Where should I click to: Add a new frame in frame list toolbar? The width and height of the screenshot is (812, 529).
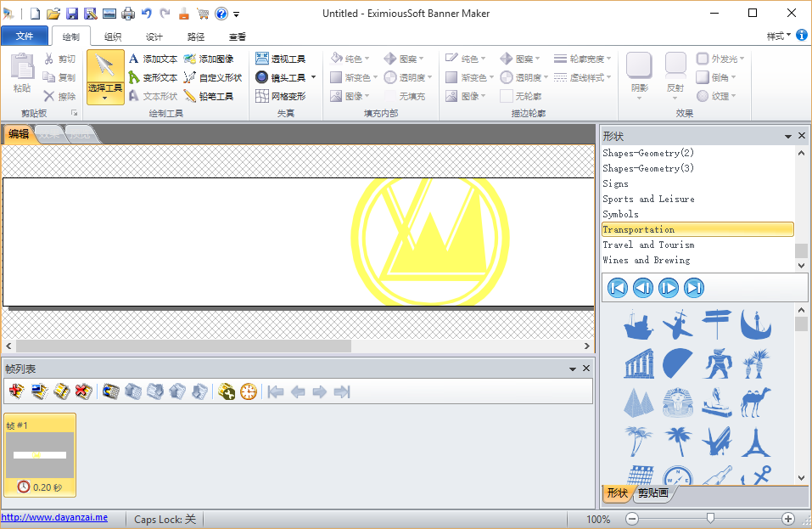coord(17,391)
